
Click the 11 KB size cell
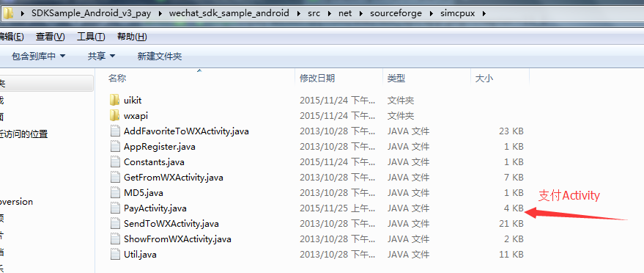coord(511,255)
